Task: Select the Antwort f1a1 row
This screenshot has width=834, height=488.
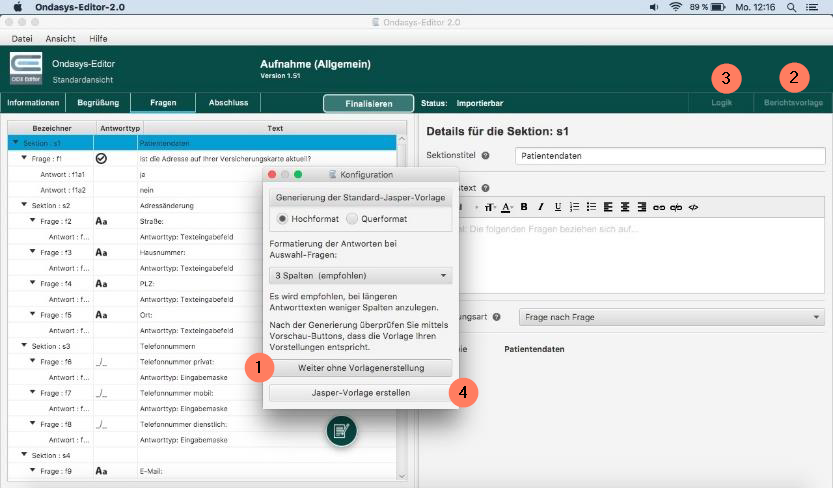Action: pos(202,175)
